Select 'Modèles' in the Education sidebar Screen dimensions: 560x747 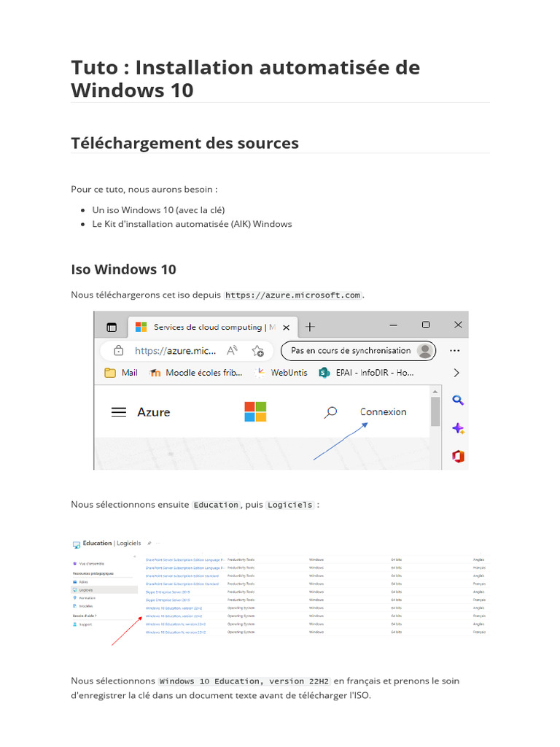(x=83, y=606)
